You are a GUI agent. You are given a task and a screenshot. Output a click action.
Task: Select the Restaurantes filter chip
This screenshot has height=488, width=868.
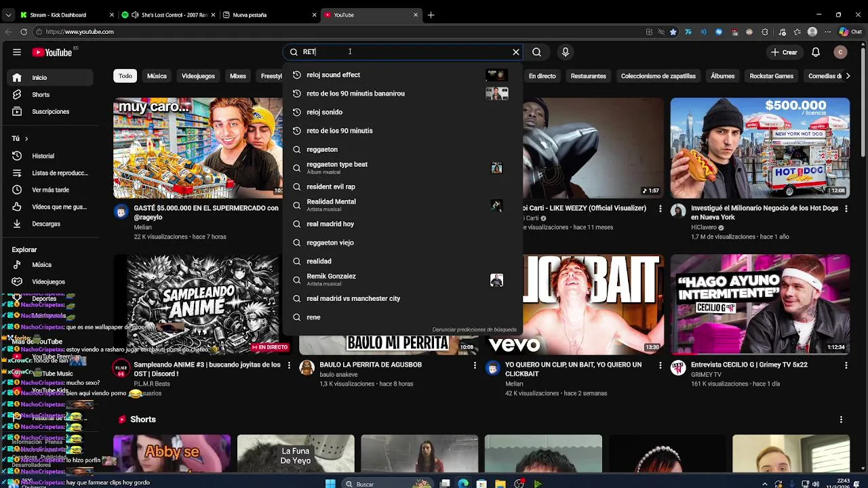[x=588, y=76]
